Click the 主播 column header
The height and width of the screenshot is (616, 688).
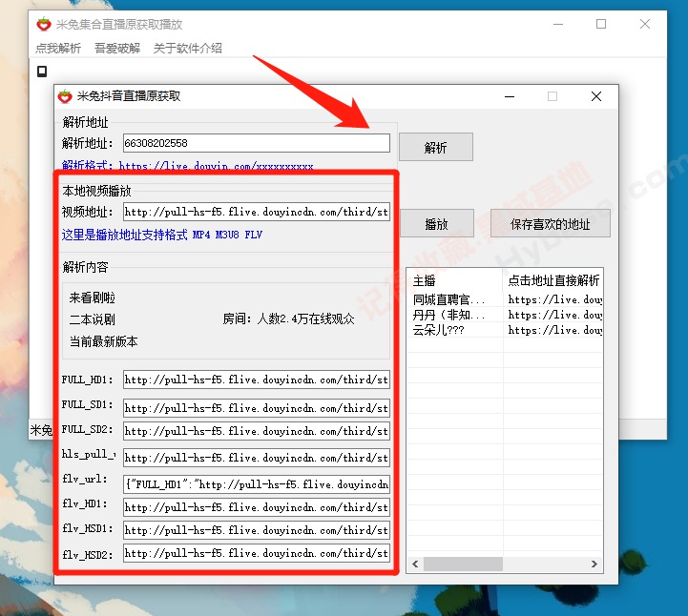(454, 280)
